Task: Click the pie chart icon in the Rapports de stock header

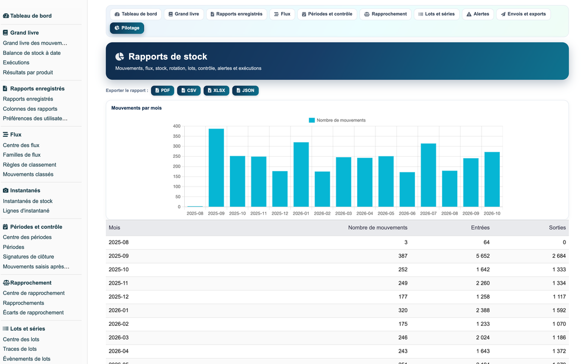Action: tap(120, 57)
